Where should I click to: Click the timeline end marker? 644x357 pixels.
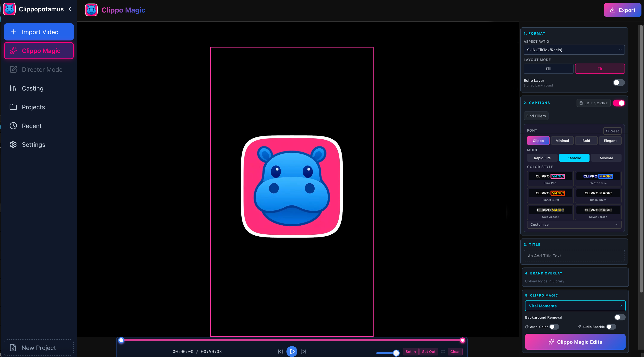(463, 340)
